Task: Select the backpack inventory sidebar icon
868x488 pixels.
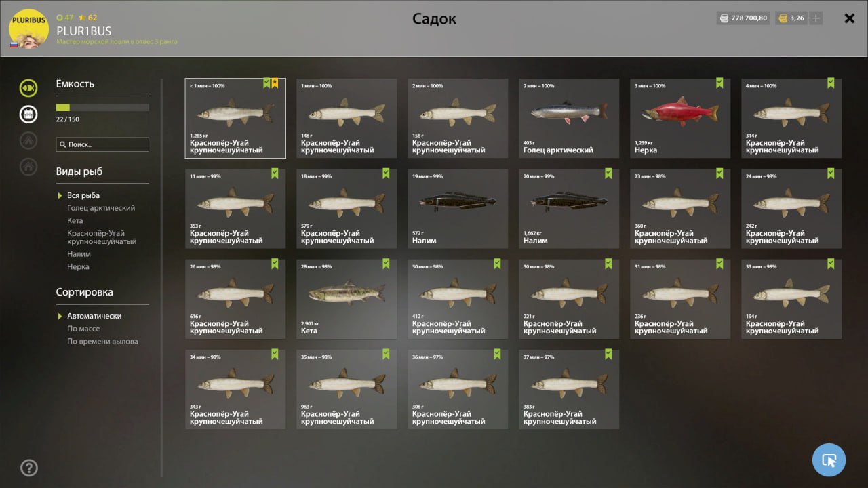Action: [x=28, y=114]
